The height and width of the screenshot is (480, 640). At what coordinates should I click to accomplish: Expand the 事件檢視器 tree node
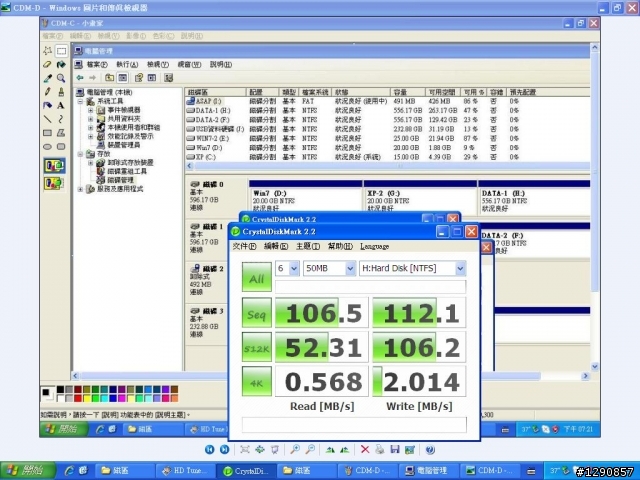click(x=90, y=110)
